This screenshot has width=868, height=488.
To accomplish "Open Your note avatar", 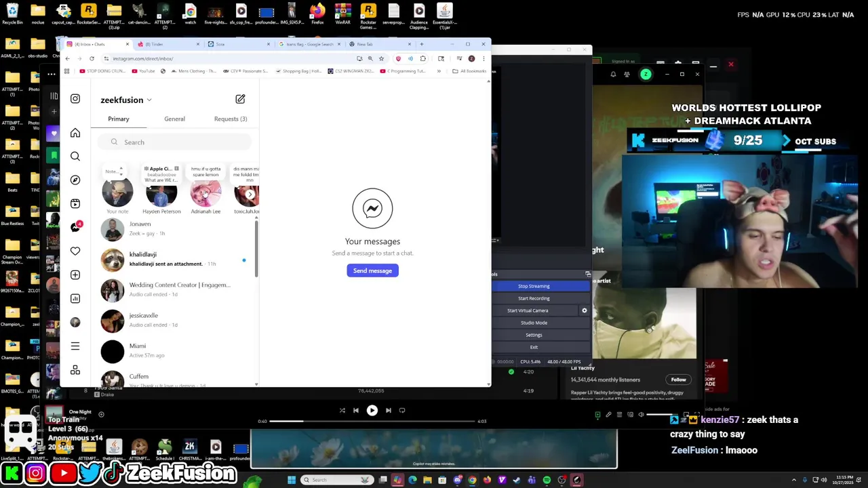I will [x=117, y=193].
